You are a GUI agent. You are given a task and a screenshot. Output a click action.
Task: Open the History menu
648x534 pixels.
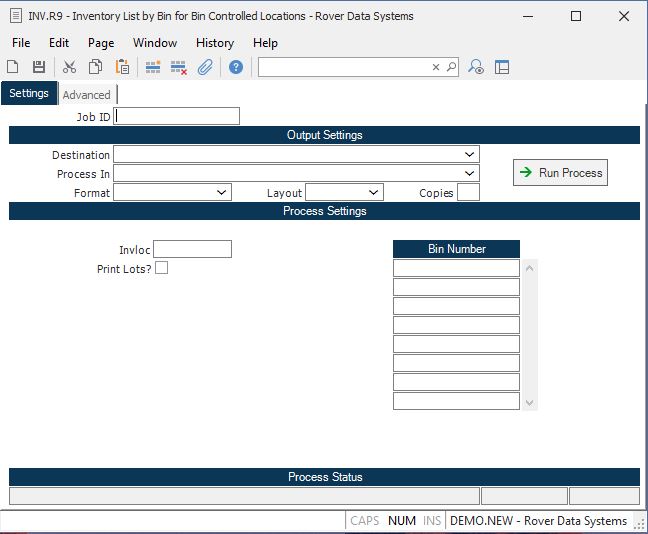coord(214,43)
